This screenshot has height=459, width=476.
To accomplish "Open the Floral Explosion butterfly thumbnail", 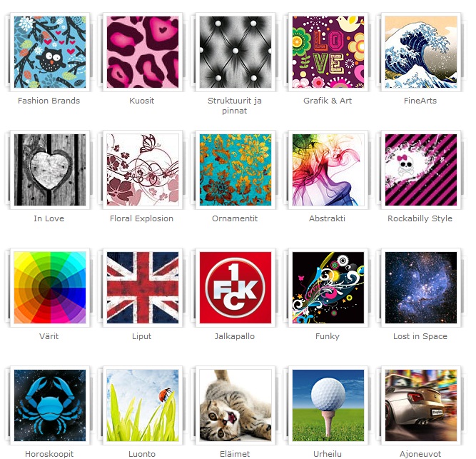I will click(x=143, y=170).
